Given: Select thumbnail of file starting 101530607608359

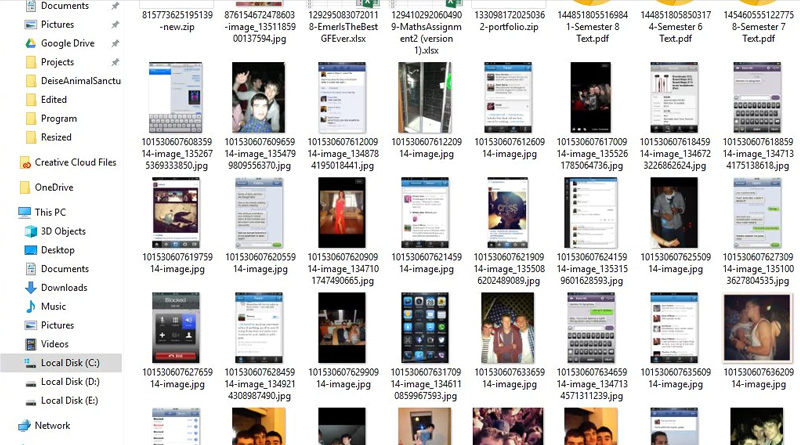Looking at the screenshot, I should 175,97.
